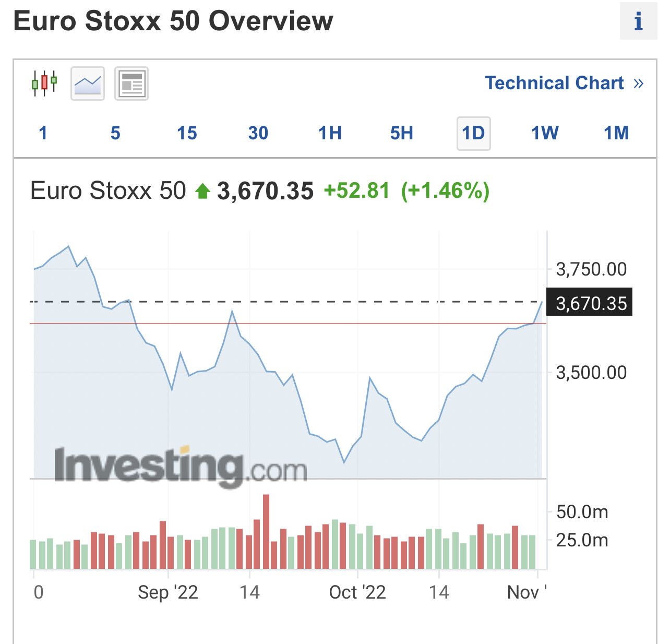Click the Euro Stoxx 50 Overview heading
The image size is (670, 644).
pos(173,21)
